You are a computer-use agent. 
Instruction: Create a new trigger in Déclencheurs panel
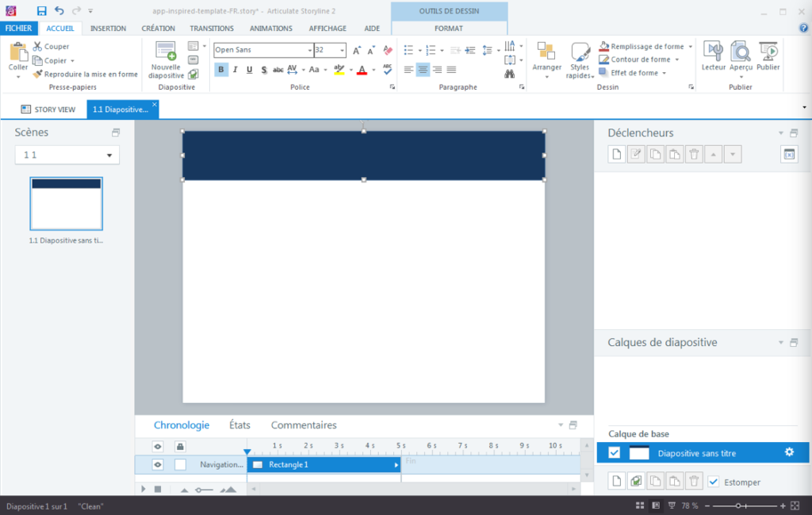[x=616, y=153]
